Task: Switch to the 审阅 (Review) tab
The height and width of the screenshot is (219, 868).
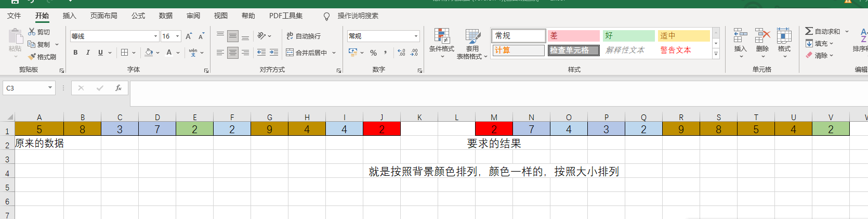Action: [193, 16]
